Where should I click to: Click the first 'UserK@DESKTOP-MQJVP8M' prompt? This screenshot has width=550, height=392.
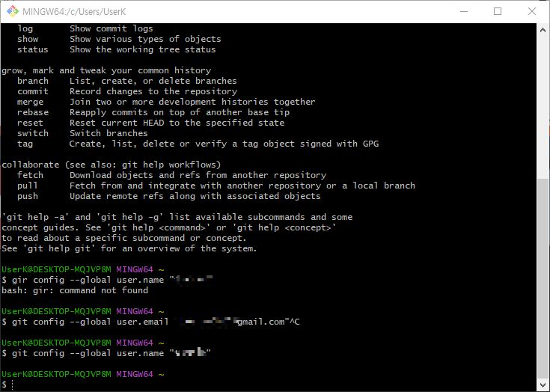(x=56, y=269)
